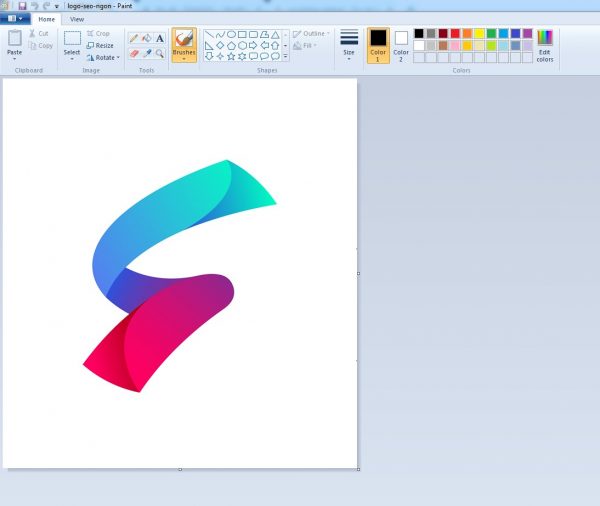The width and height of the screenshot is (600, 506).
Task: Choose the Oval shape
Action: pos(231,35)
